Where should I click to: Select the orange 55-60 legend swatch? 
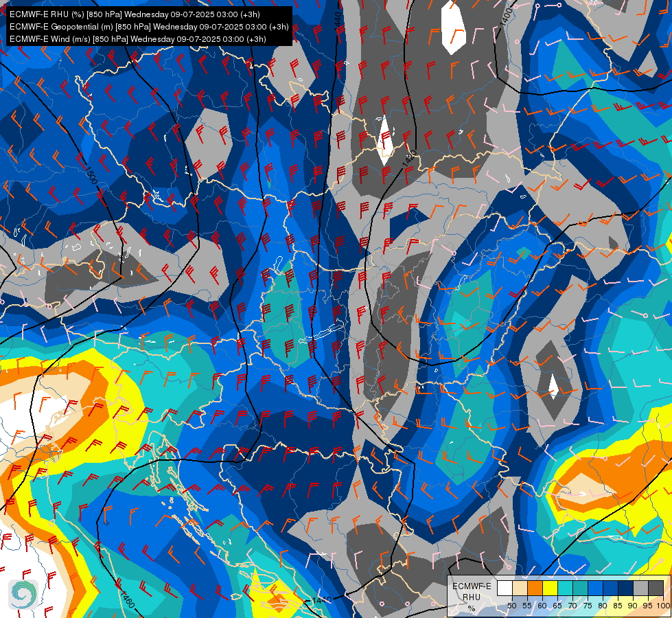tap(535, 588)
